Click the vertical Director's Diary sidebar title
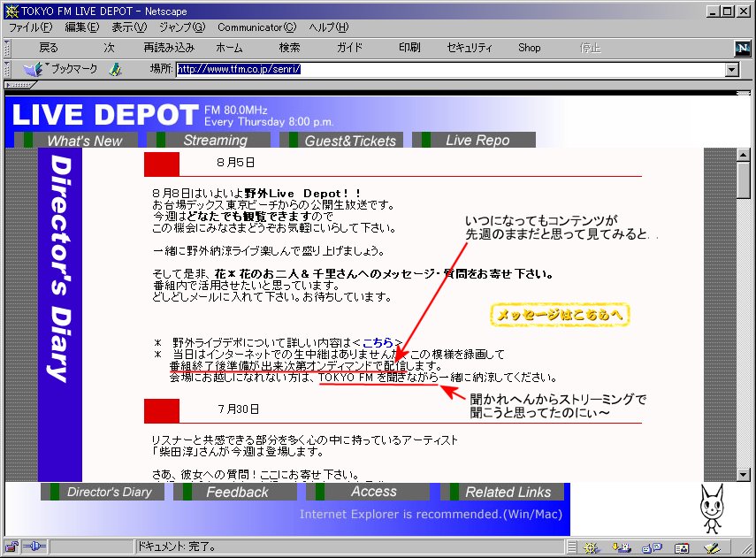756x558 pixels. click(x=60, y=268)
